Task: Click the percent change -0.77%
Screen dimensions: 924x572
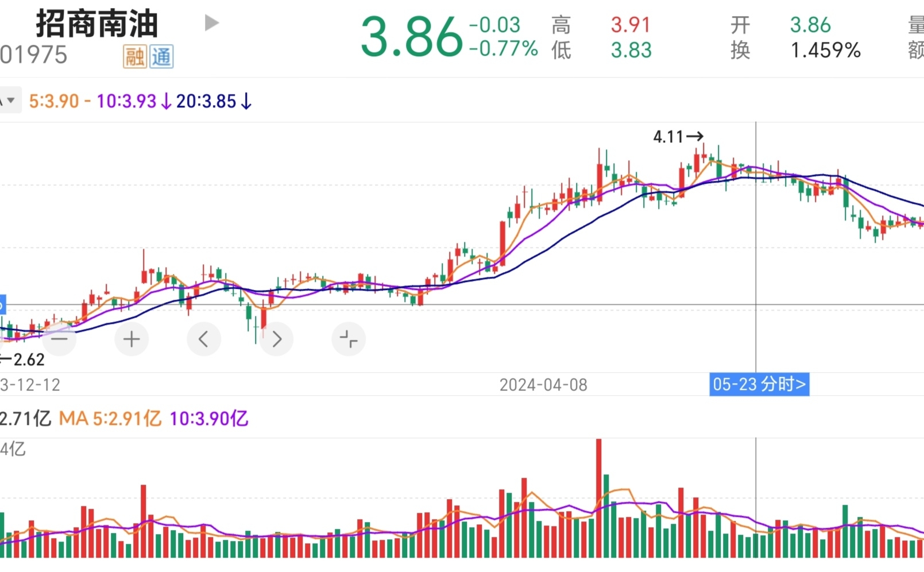Action: click(504, 49)
